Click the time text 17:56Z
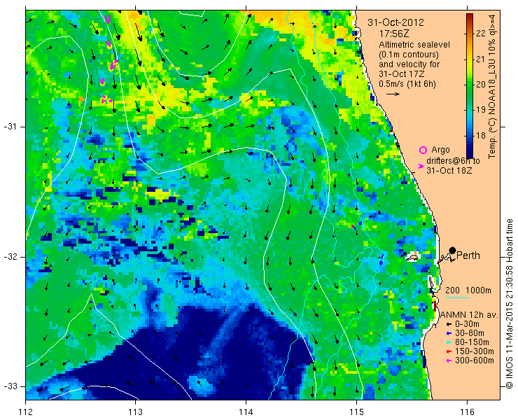Viewport: 518px width, 420px height. click(394, 34)
